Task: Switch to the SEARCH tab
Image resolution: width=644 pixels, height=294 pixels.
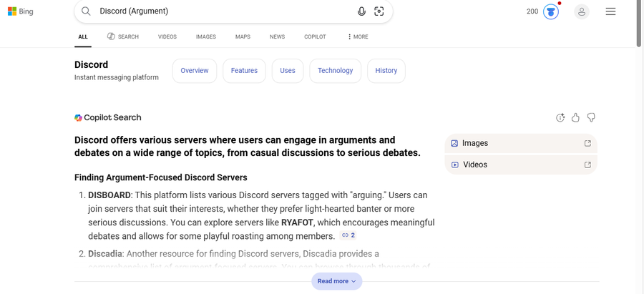Action: (x=123, y=36)
